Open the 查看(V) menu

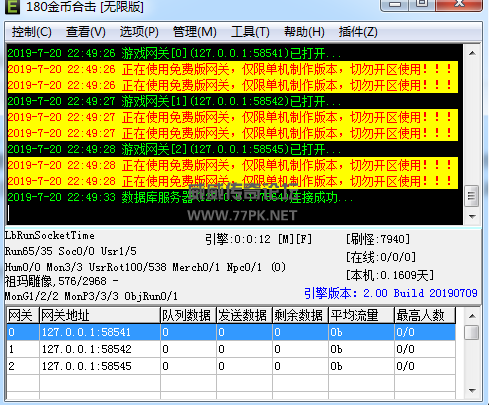[x=86, y=32]
